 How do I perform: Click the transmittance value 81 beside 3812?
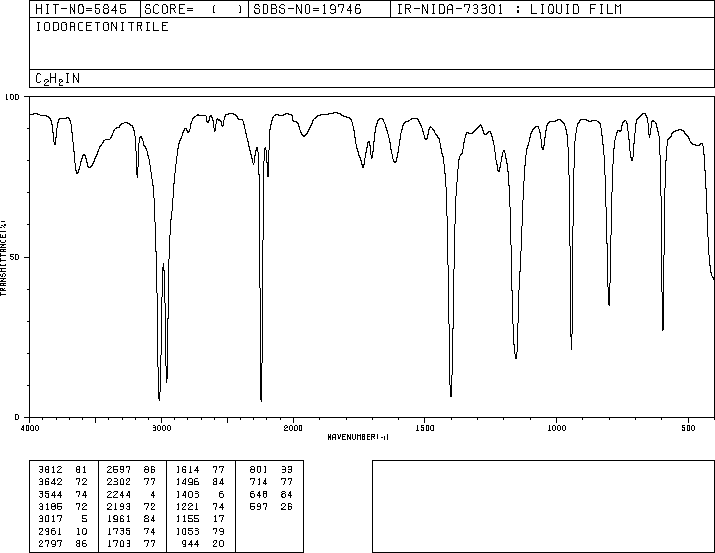click(81, 470)
